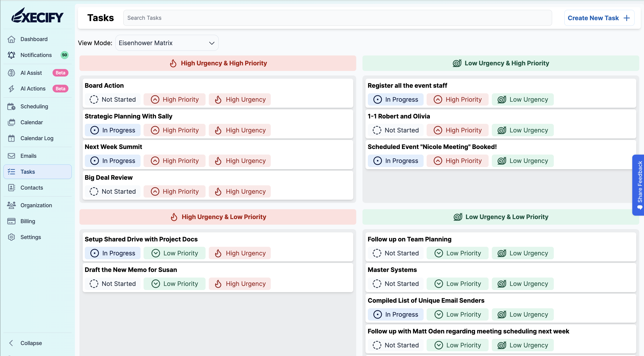The height and width of the screenshot is (356, 644).
Task: Click the Dashboard sidebar icon
Action: (11, 39)
